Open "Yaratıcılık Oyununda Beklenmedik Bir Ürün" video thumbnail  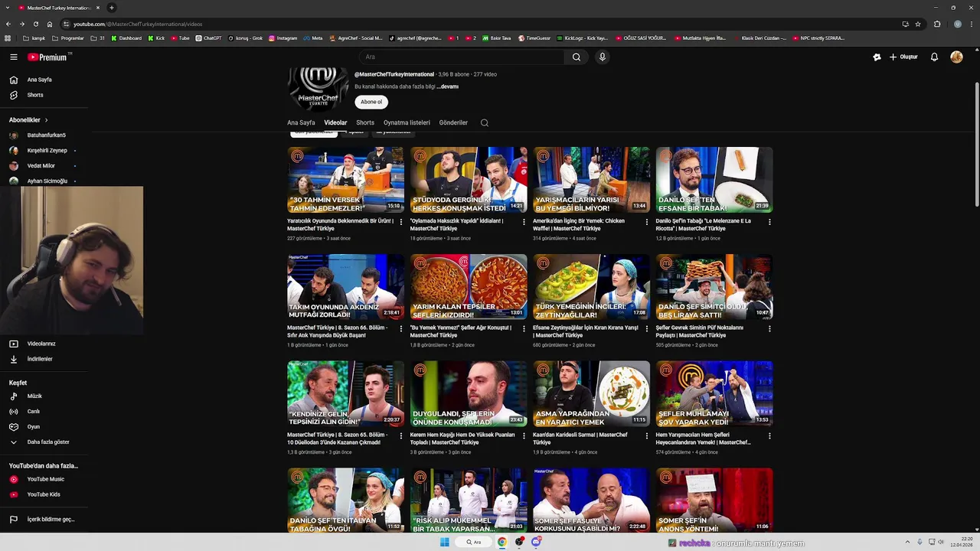(x=345, y=180)
